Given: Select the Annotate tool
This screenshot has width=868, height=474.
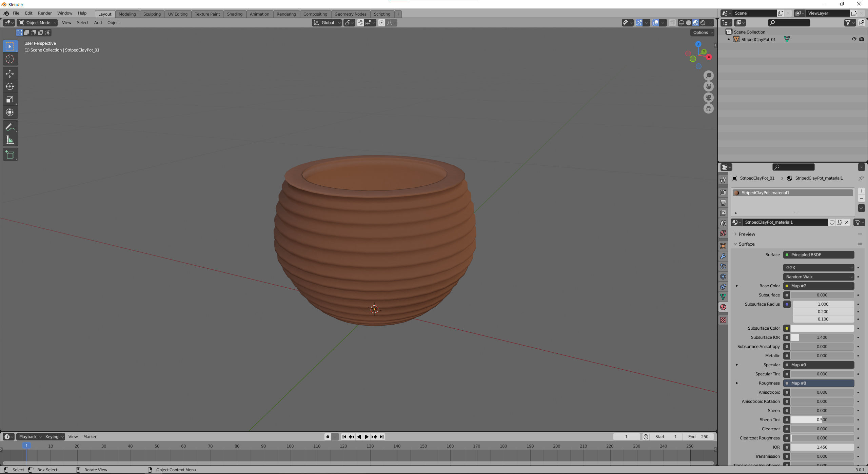Looking at the screenshot, I should click(x=10, y=127).
